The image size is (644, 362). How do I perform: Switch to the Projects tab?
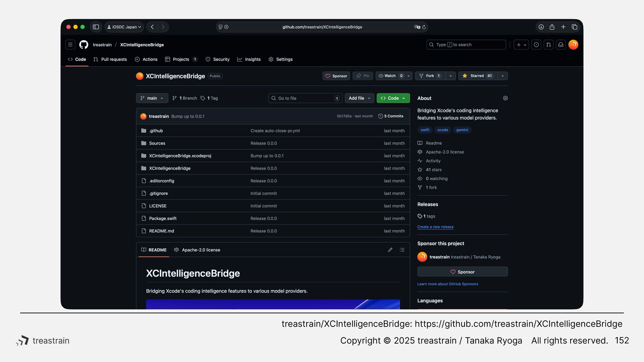coord(181,59)
